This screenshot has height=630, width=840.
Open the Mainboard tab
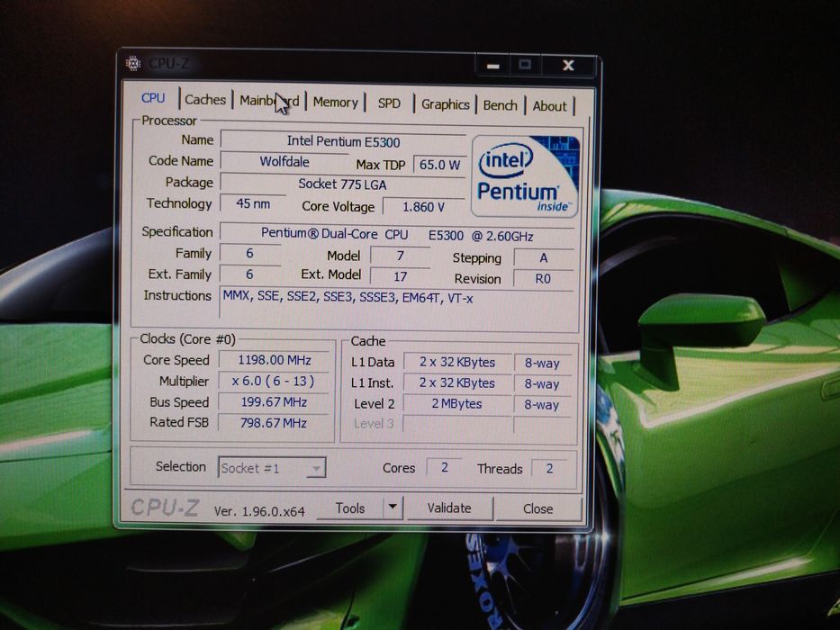pyautogui.click(x=269, y=101)
